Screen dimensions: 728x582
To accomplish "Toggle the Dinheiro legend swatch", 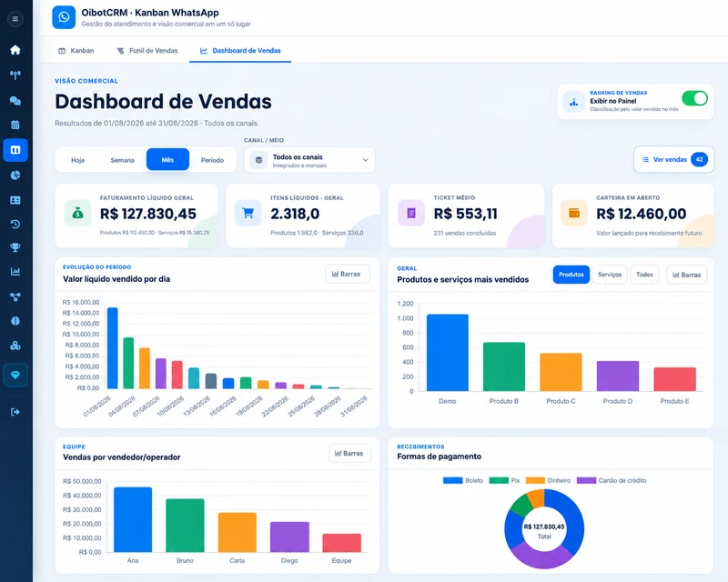I will [535, 480].
